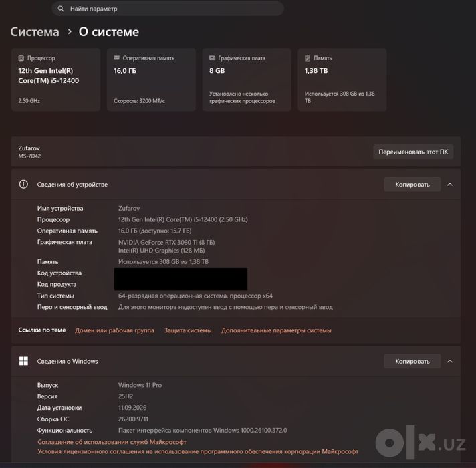Viewport: 476px width, 468px height.
Task: Click the 'MS-7D42' model text
Action: [x=29, y=156]
